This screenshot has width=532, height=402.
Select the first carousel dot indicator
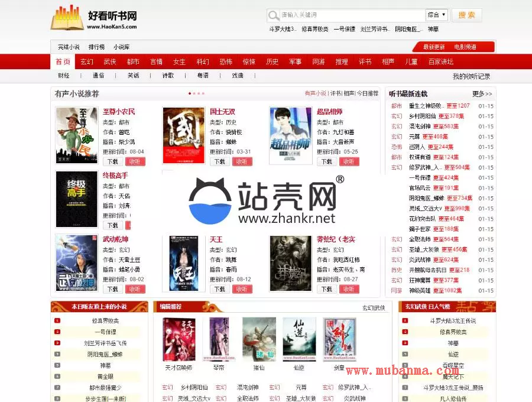click(190, 93)
